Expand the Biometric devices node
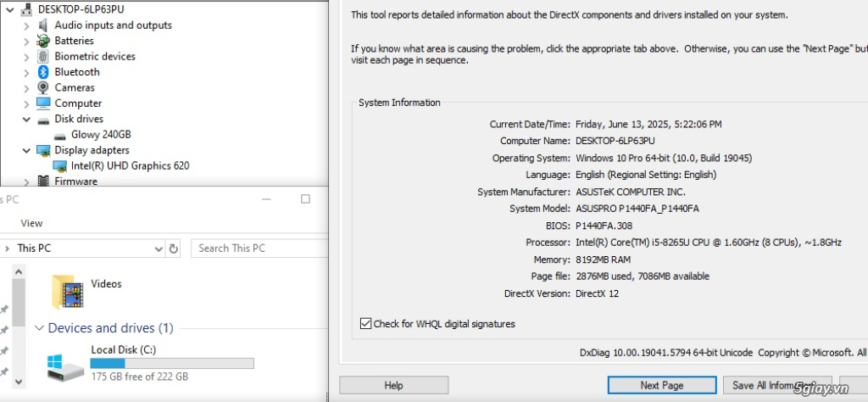Image resolution: width=868 pixels, height=402 pixels. [26, 57]
